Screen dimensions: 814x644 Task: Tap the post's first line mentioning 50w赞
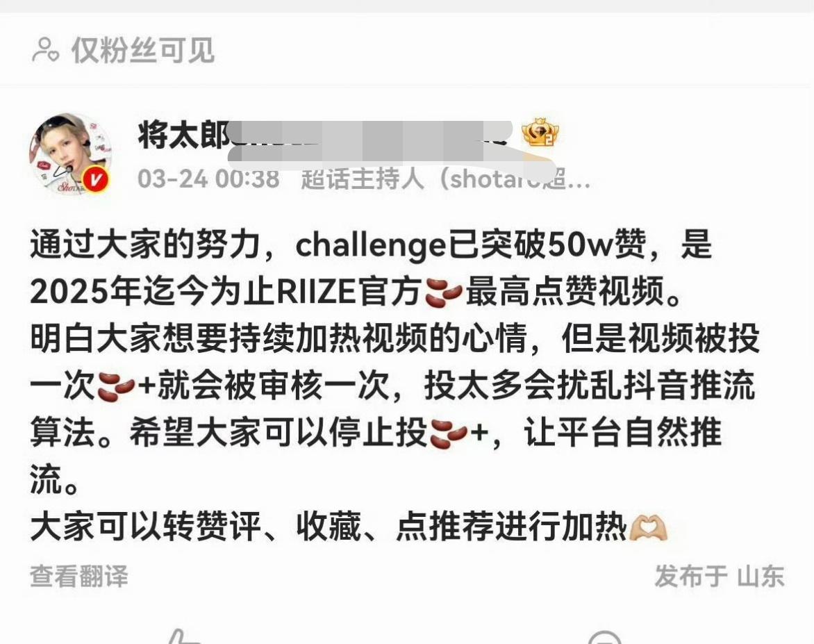tap(371, 245)
